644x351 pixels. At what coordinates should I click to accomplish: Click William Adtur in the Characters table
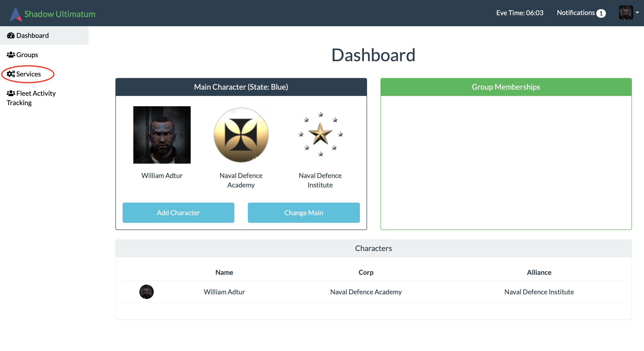224,292
